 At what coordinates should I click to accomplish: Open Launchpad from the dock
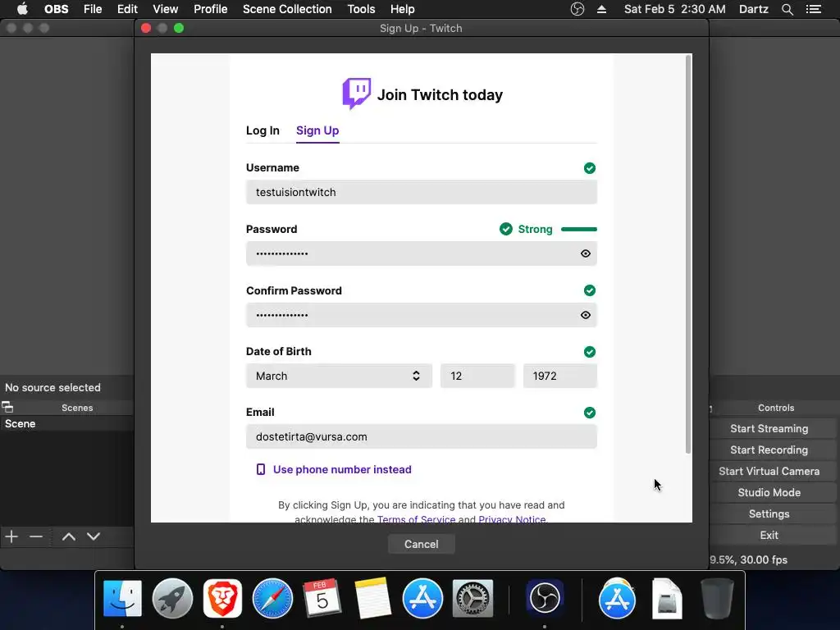172,598
